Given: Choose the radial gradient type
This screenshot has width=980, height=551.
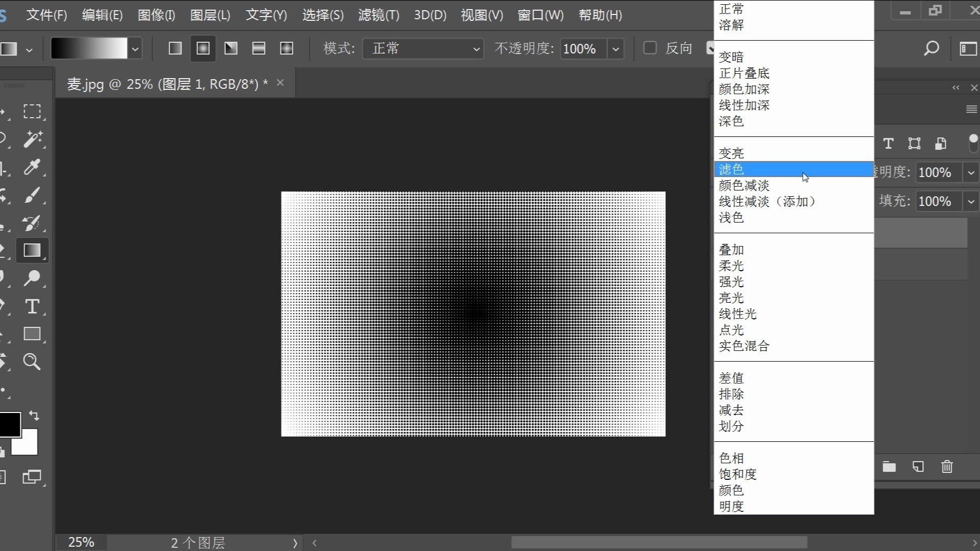Looking at the screenshot, I should (x=203, y=49).
